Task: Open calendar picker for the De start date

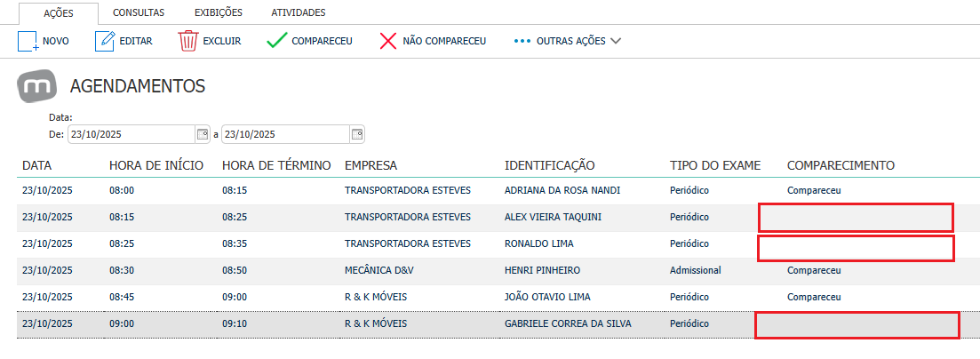Action: [203, 134]
